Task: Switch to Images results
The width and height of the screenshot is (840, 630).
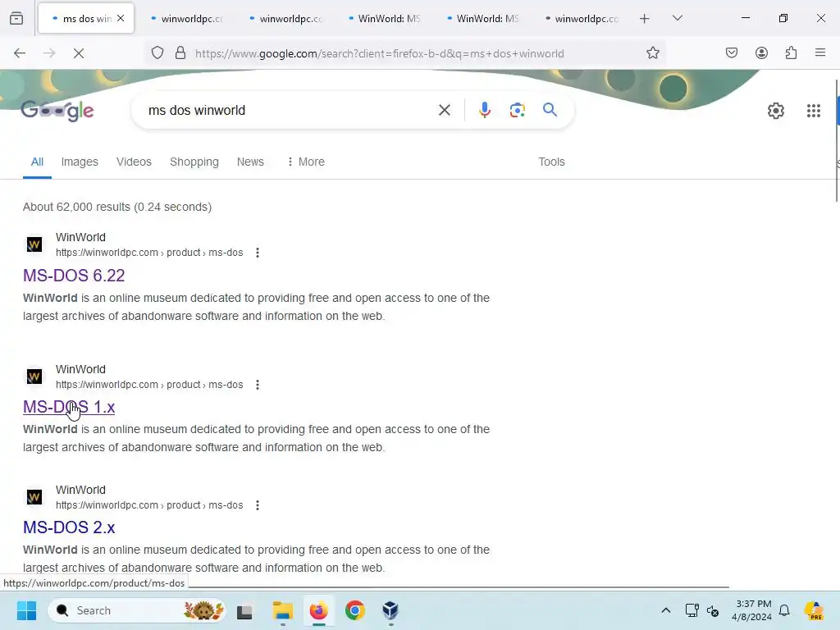Action: click(80, 162)
